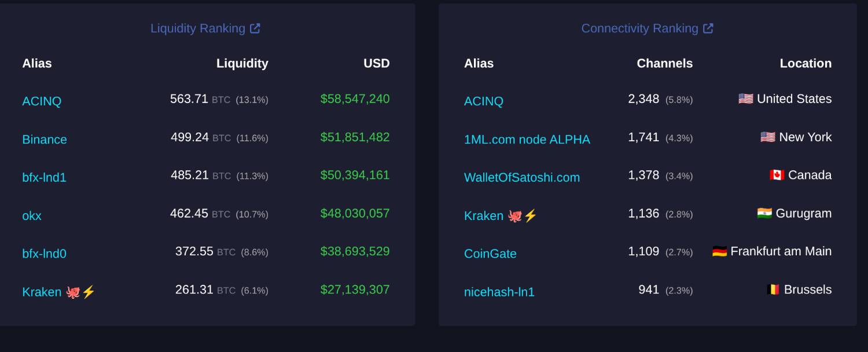Click the okx alias link
Screen dimensions: 868x352
coord(32,216)
